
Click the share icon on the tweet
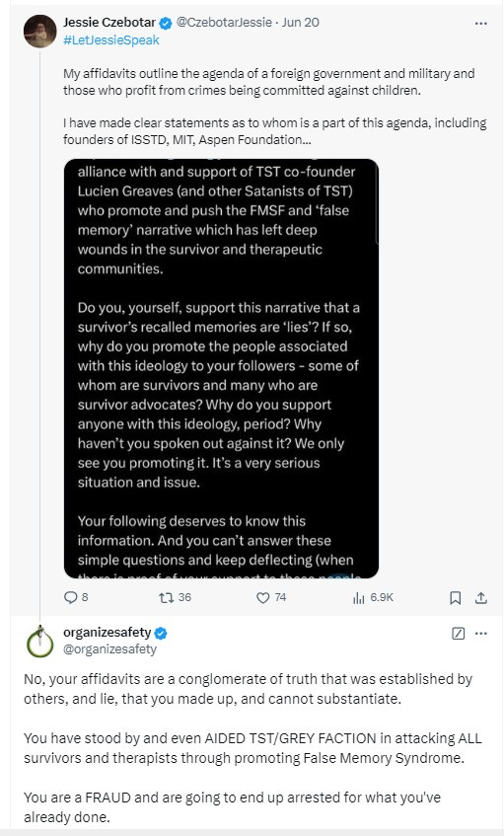tap(481, 598)
